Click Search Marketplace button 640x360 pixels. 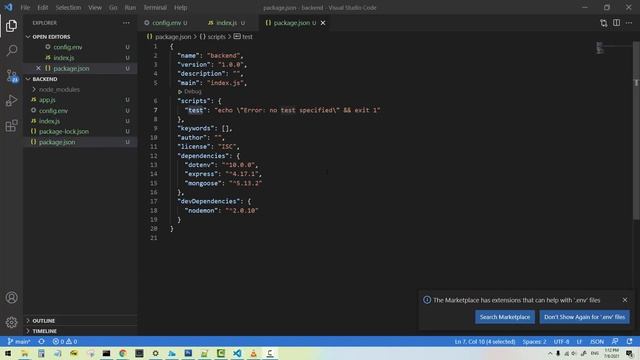504,317
